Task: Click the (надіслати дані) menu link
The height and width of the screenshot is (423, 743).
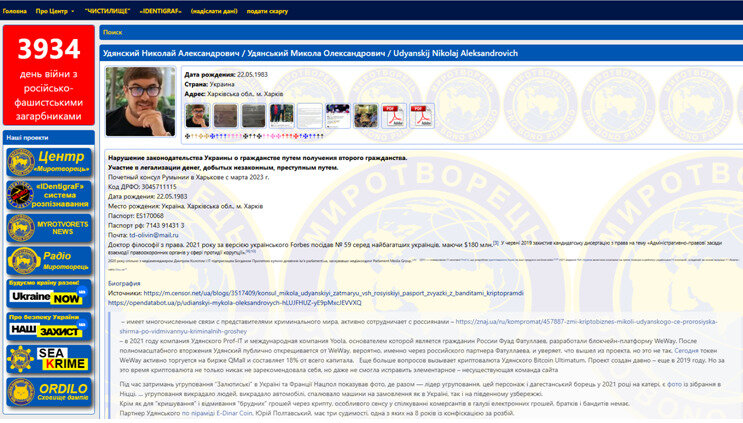Action: [214, 11]
